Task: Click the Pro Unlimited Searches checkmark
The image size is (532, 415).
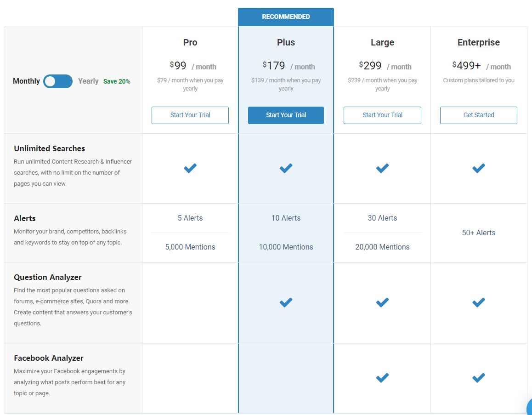Action: pyautogui.click(x=190, y=168)
